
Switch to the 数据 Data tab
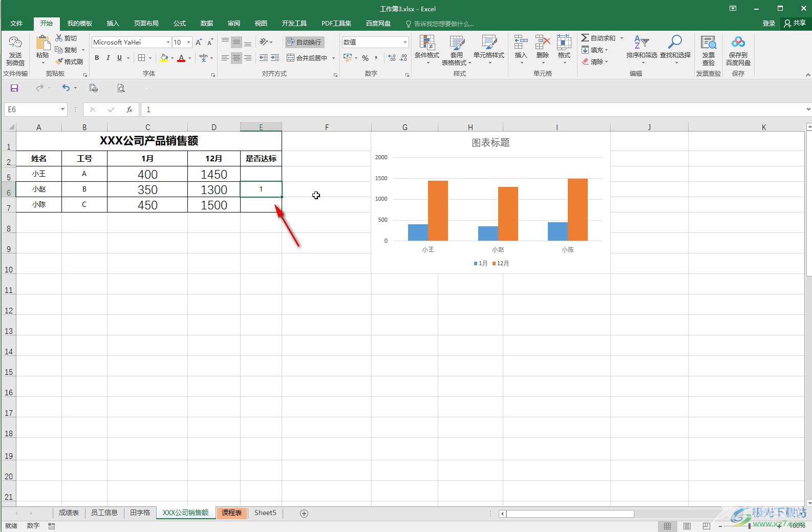207,24
